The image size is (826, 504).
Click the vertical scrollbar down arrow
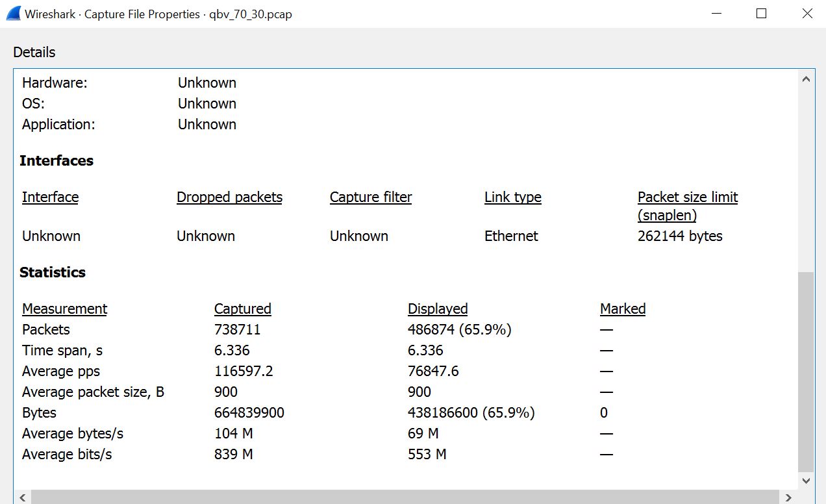click(806, 481)
